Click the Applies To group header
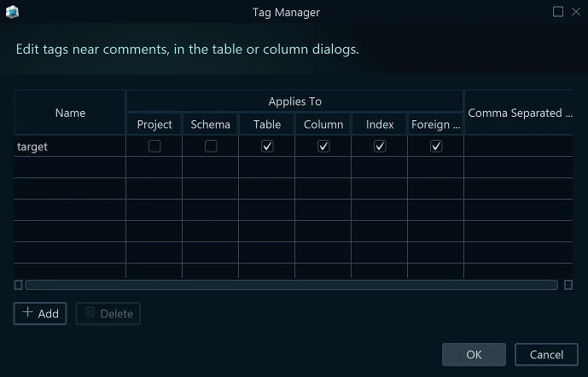 [294, 101]
